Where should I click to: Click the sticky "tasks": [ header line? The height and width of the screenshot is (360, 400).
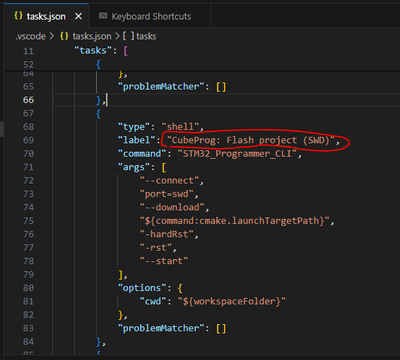(101, 51)
